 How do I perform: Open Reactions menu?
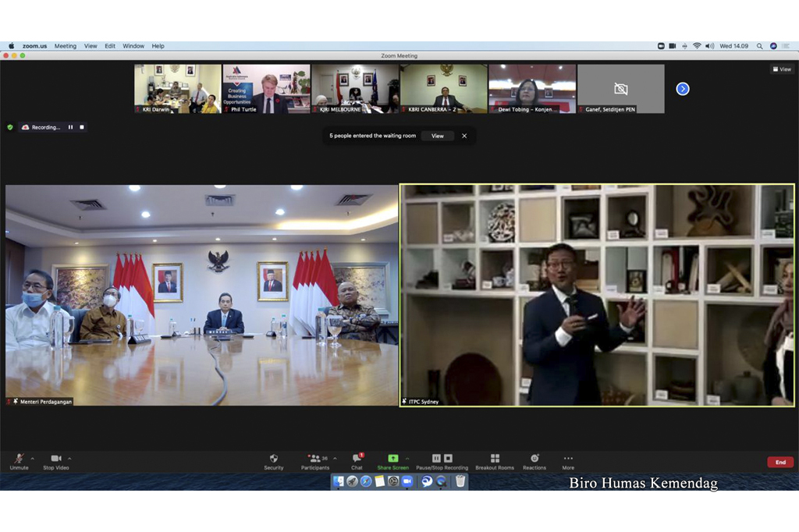pyautogui.click(x=534, y=462)
